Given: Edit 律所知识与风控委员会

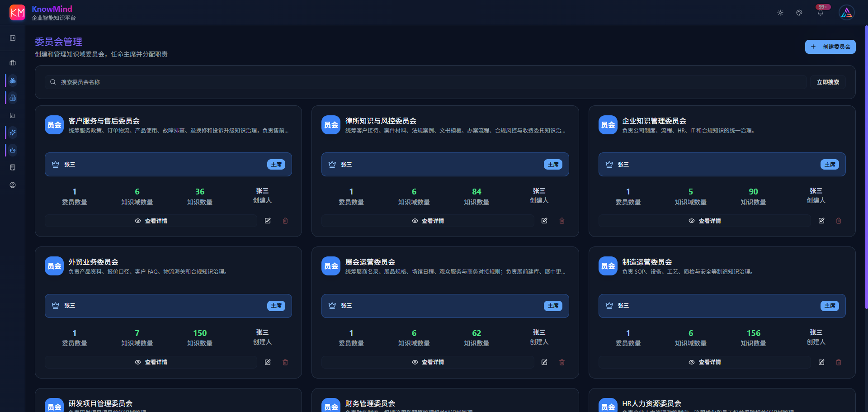Looking at the screenshot, I should click(x=544, y=221).
